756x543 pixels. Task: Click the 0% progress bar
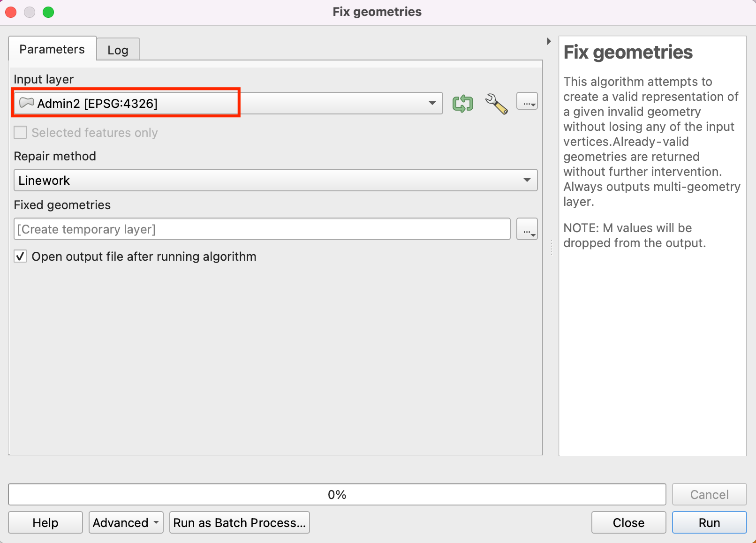337,495
